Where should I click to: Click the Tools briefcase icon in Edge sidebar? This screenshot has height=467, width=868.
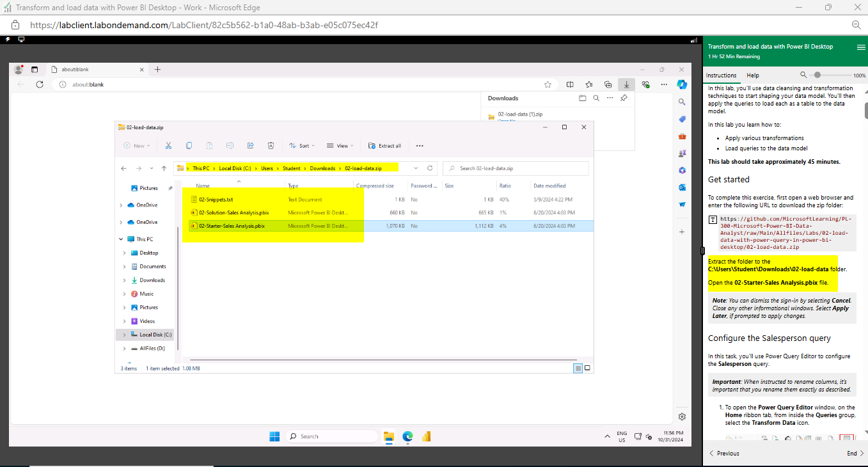click(x=682, y=136)
